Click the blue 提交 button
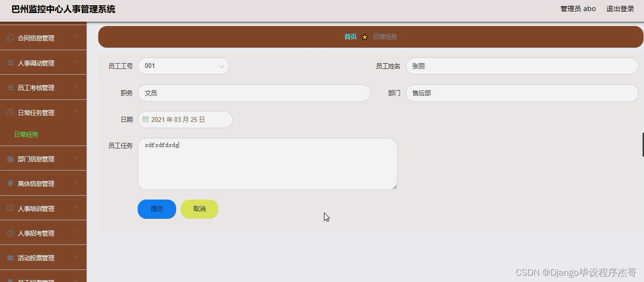 click(x=157, y=209)
